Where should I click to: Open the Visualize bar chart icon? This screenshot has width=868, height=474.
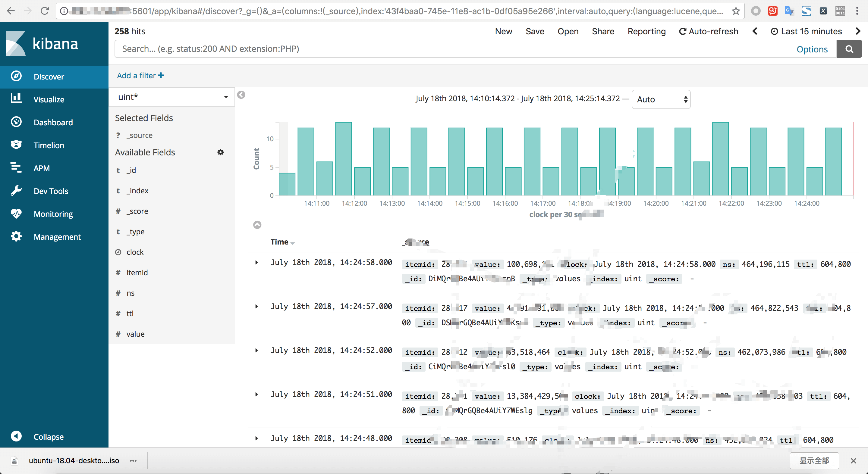coord(16,99)
